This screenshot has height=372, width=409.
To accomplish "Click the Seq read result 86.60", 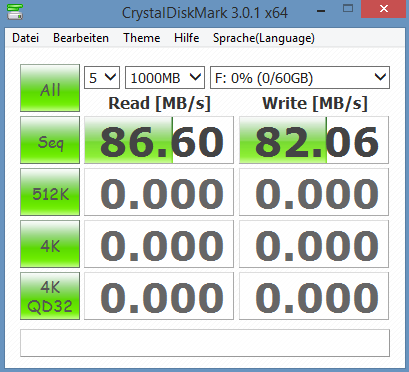I will 159,140.
